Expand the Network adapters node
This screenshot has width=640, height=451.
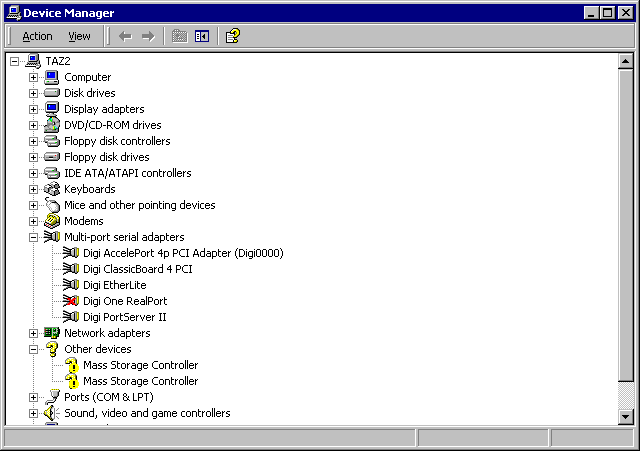click(x=33, y=333)
